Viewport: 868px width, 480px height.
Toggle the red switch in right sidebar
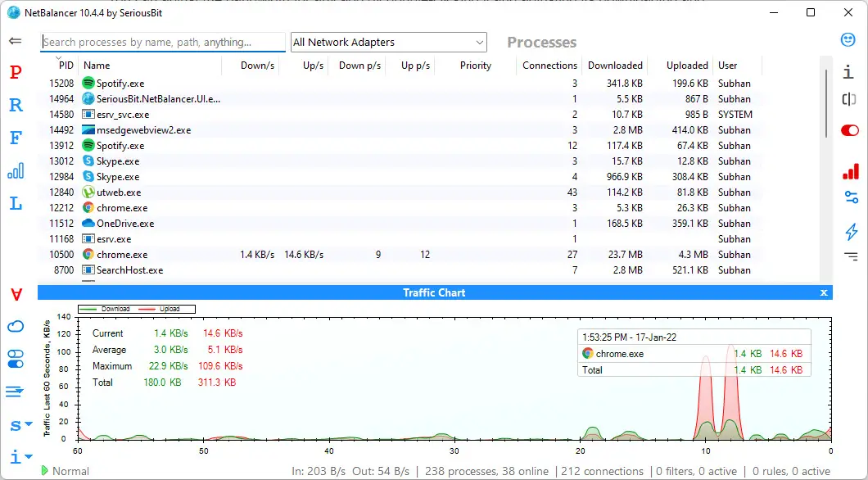[x=849, y=130]
